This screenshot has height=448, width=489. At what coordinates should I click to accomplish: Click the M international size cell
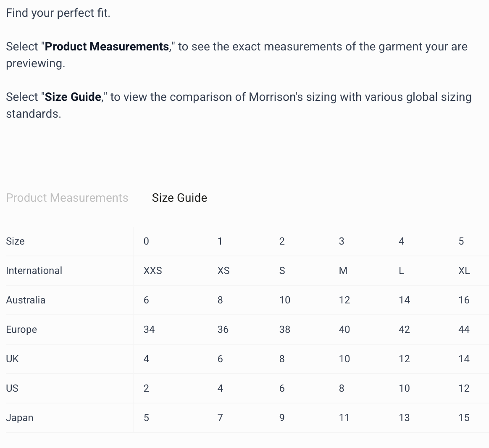(x=343, y=271)
